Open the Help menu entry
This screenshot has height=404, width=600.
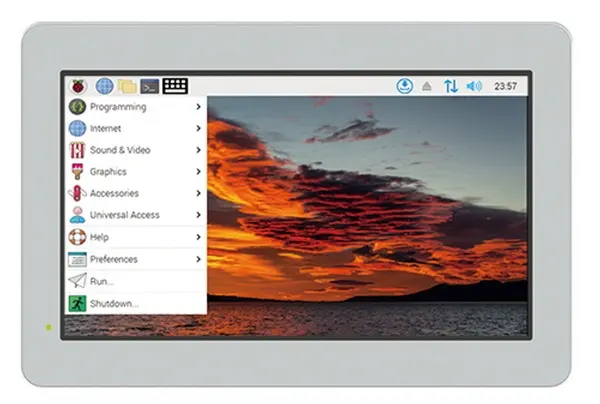pyautogui.click(x=136, y=237)
